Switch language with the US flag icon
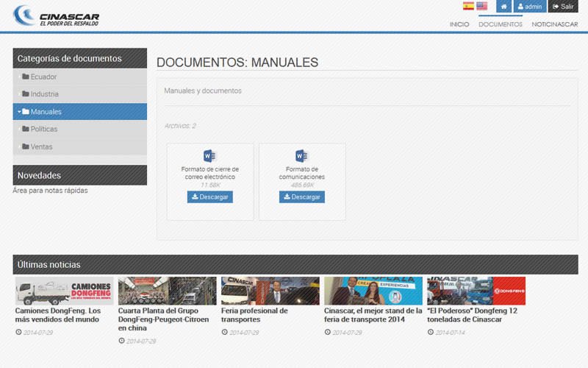 (481, 6)
